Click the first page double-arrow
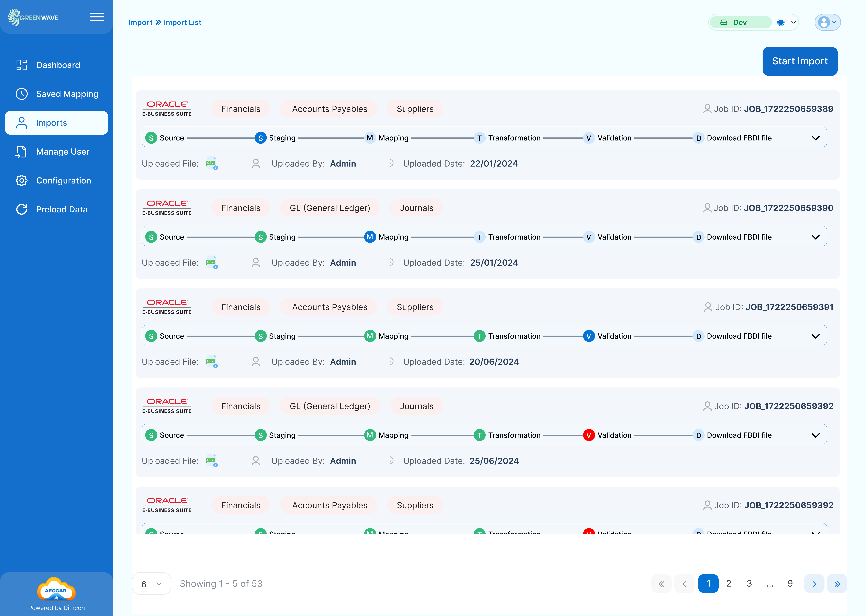Screen dimensions: 866x616 click(x=661, y=584)
